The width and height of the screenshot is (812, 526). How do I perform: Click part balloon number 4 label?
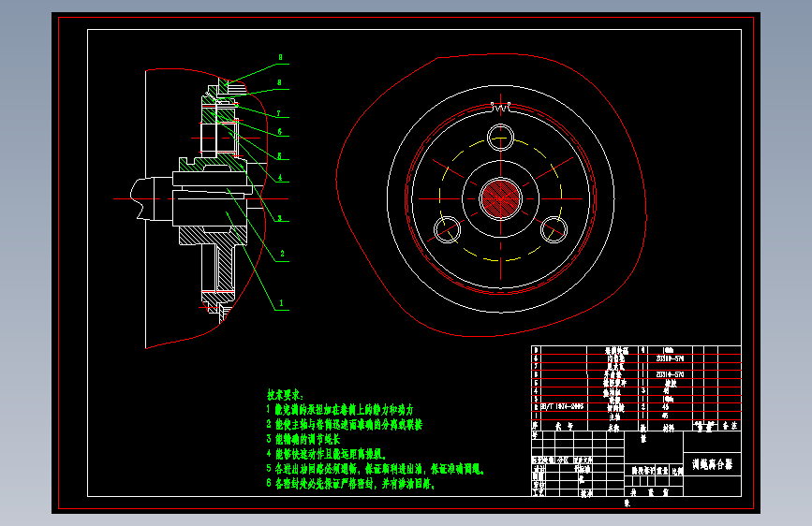pos(280,178)
